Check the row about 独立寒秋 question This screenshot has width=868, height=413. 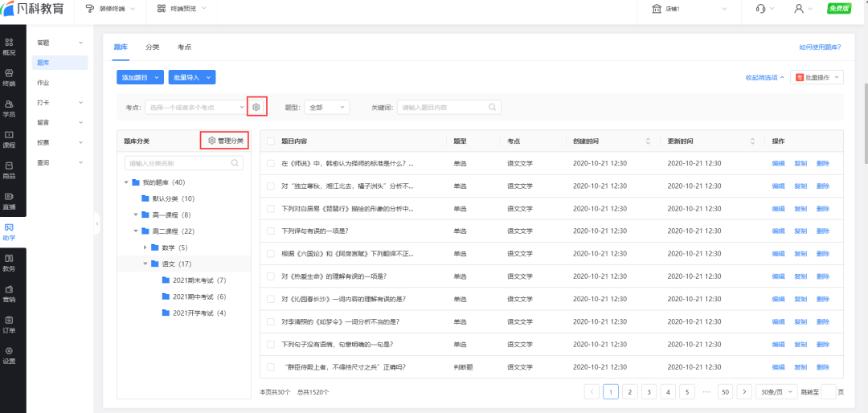pos(271,186)
